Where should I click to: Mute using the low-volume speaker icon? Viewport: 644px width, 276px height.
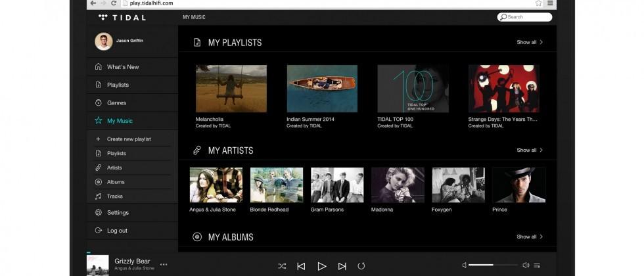[x=465, y=265]
